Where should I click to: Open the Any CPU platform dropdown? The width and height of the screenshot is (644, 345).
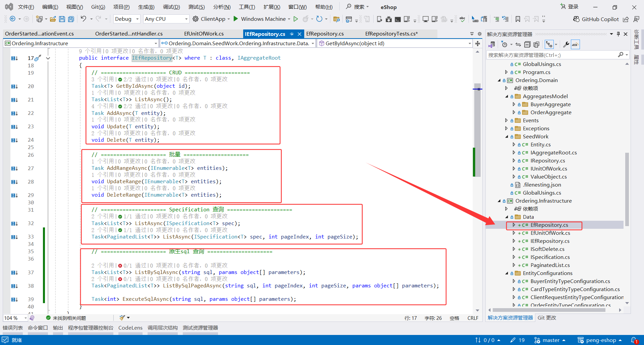pyautogui.click(x=166, y=19)
